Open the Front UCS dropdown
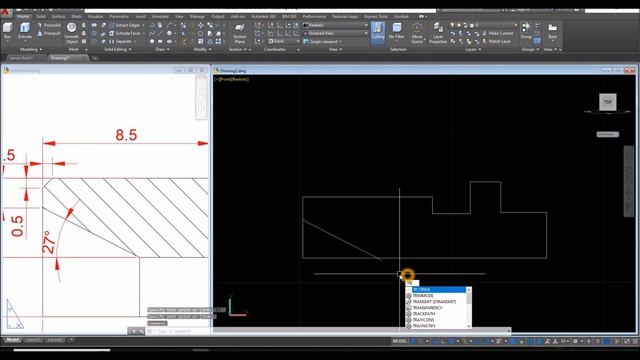Screen dimensions: 640x360 [x=284, y=42]
